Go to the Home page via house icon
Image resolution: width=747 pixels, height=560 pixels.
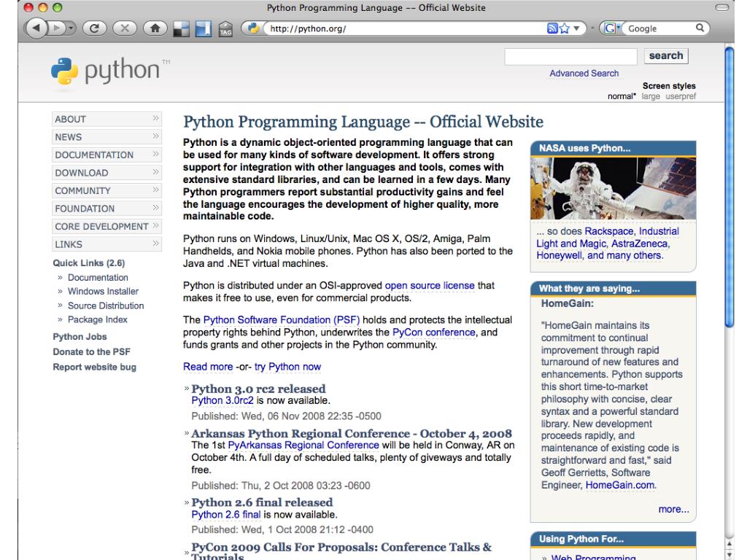coord(155,28)
